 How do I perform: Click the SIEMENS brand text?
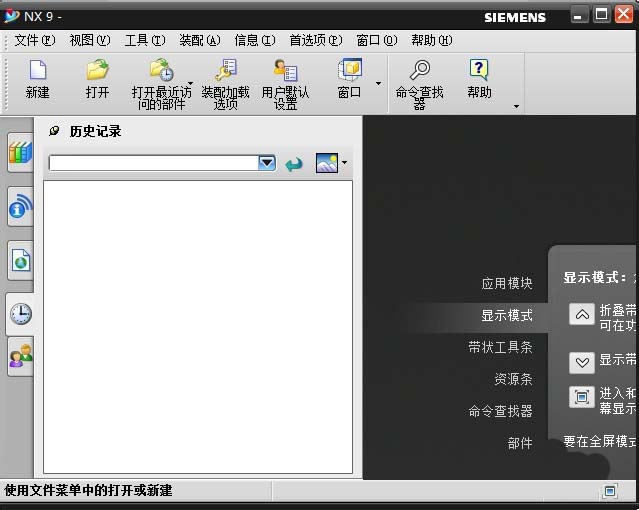coord(515,18)
